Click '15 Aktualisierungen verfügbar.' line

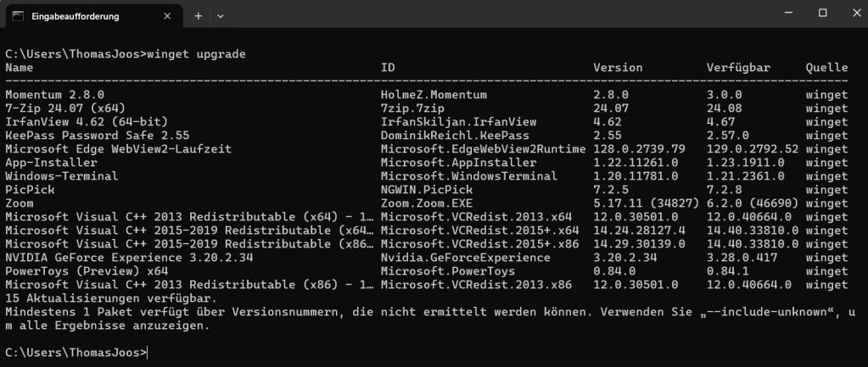click(111, 297)
